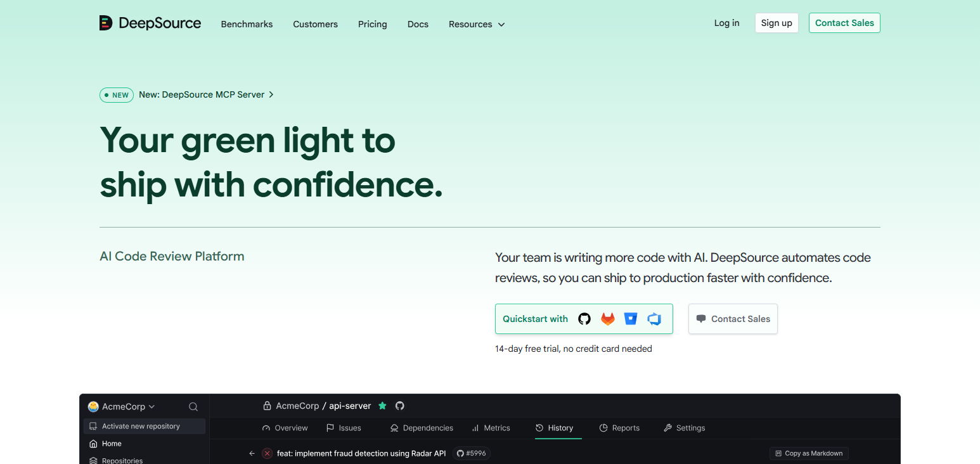
Task: Click the lock icon beside AcmeCorp / api-server
Action: 268,406
